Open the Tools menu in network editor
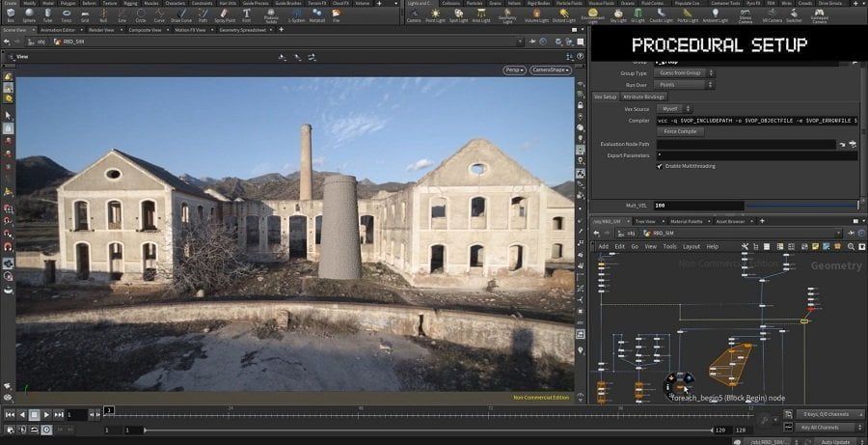 coord(670,246)
